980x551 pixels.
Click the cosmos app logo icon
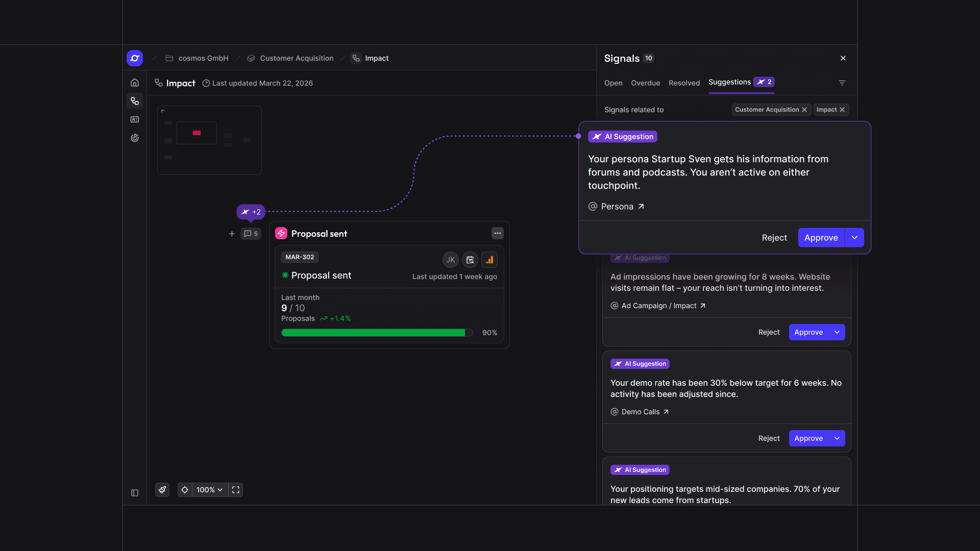(135, 58)
